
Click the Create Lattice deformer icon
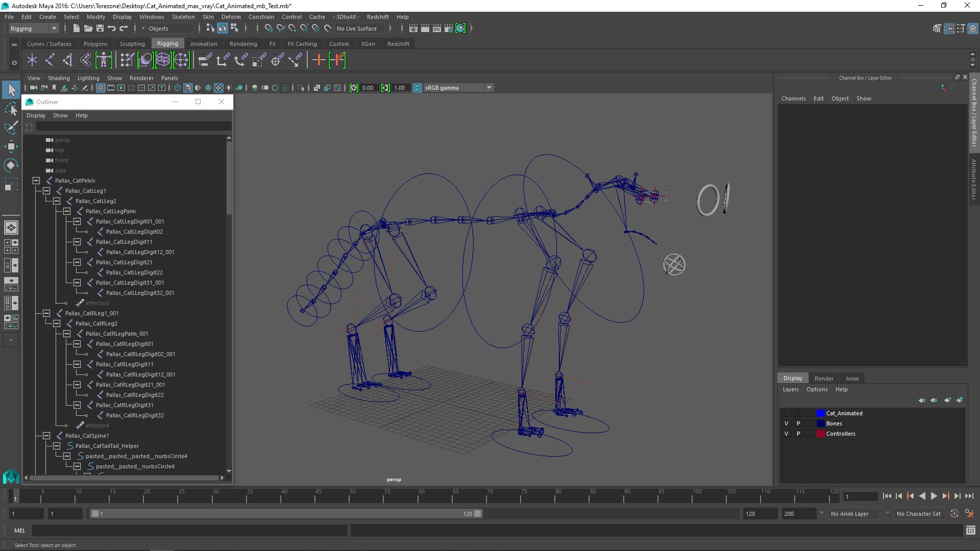tap(163, 60)
